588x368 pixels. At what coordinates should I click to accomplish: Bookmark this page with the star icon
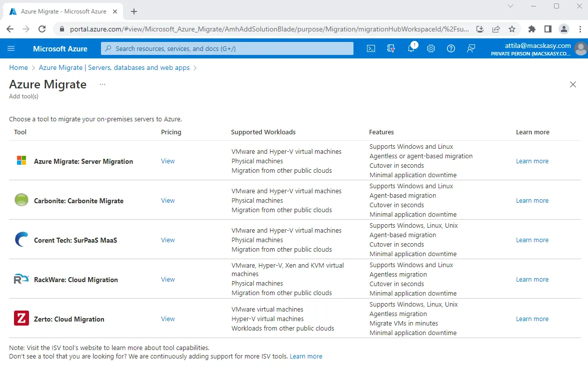(x=512, y=29)
